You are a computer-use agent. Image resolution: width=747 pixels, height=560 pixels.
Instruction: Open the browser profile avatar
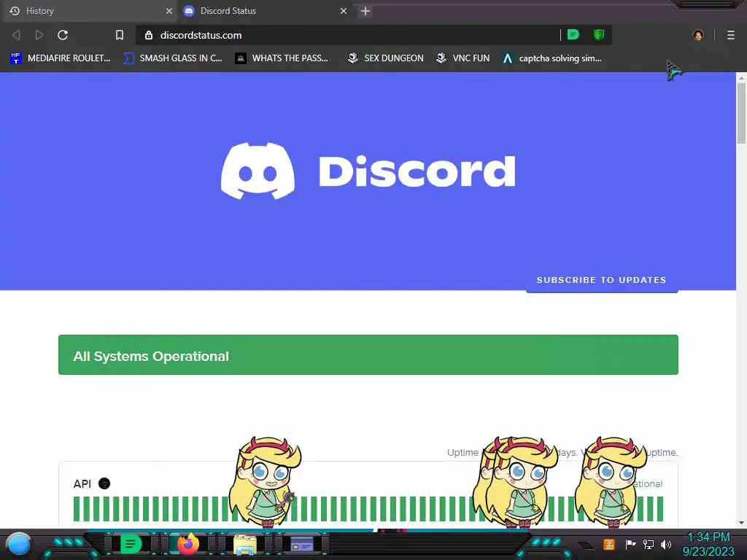click(x=698, y=35)
